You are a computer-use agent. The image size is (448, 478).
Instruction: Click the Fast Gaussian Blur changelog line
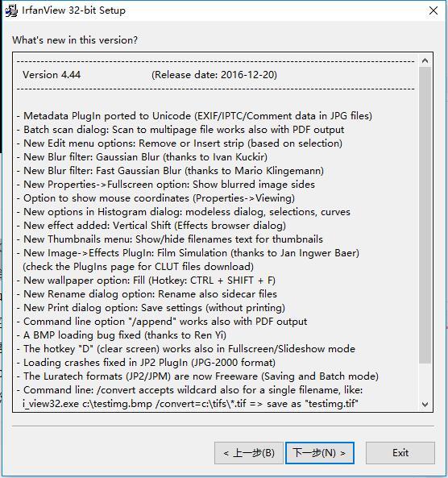click(x=170, y=171)
